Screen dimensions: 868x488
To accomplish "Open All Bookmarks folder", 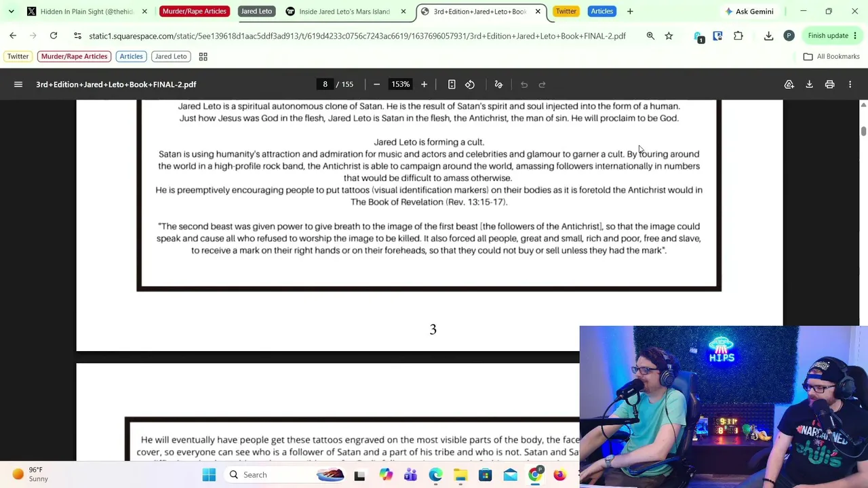I will point(831,56).
